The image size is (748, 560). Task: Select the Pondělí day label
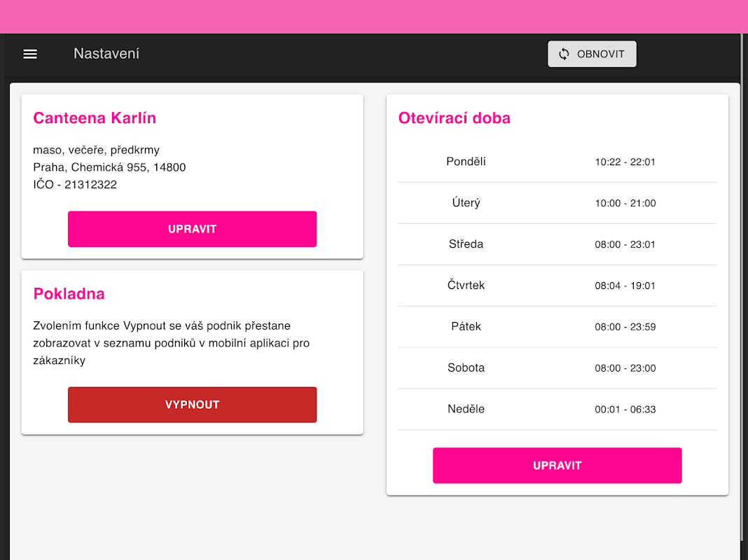[x=466, y=162]
